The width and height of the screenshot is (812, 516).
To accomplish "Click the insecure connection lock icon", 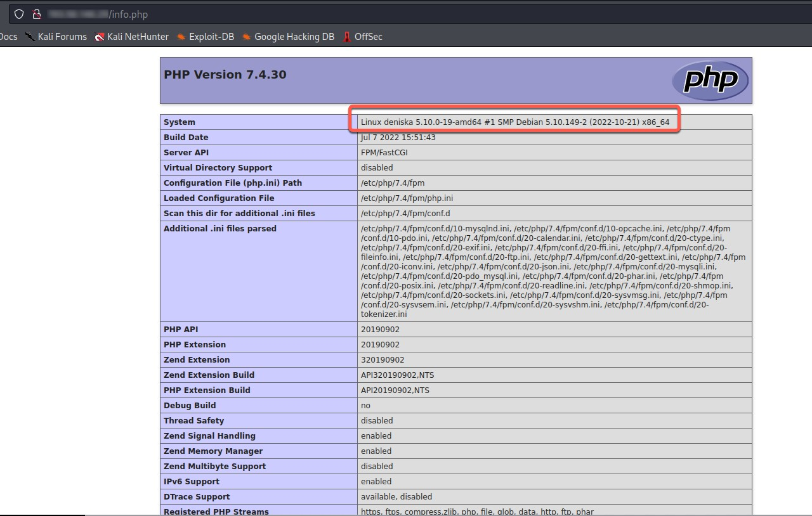I will click(36, 14).
